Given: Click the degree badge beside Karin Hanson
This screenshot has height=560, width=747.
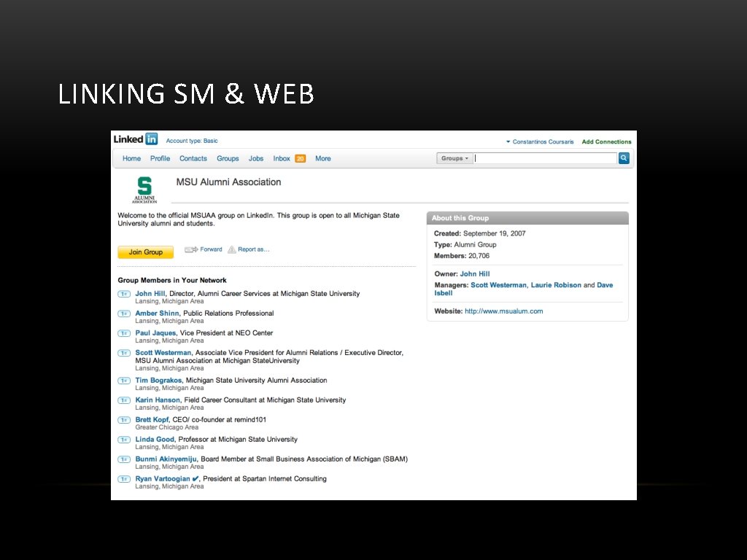Looking at the screenshot, I should tap(124, 400).
